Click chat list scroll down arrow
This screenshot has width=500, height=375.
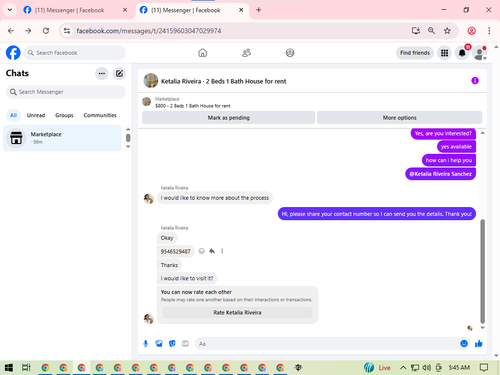[128, 146]
